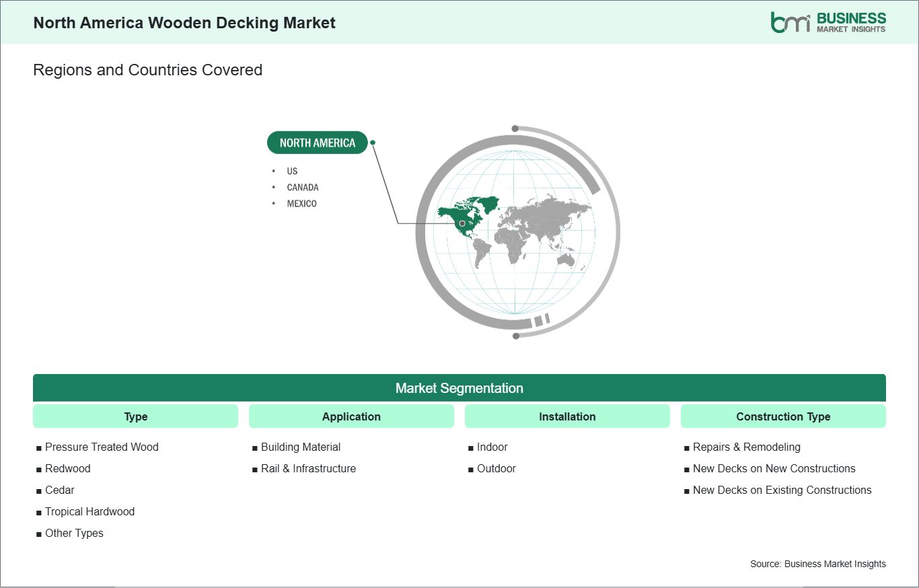
Task: Click the US country entry
Action: point(292,171)
